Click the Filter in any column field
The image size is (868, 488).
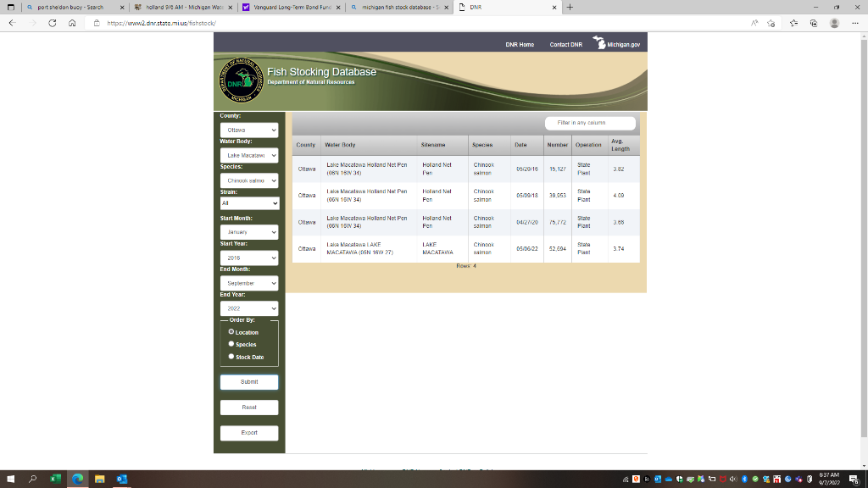[x=590, y=123]
